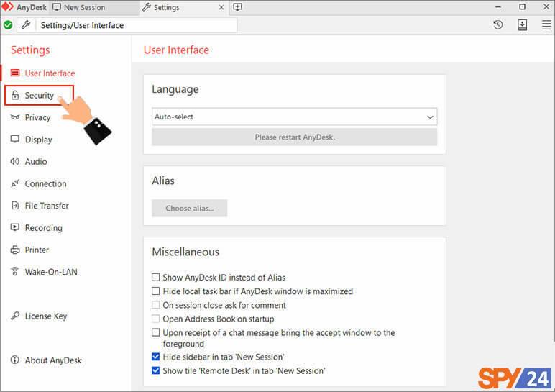Click the Settings/User Interface address field
This screenshot has width=555, height=392.
tap(137, 25)
